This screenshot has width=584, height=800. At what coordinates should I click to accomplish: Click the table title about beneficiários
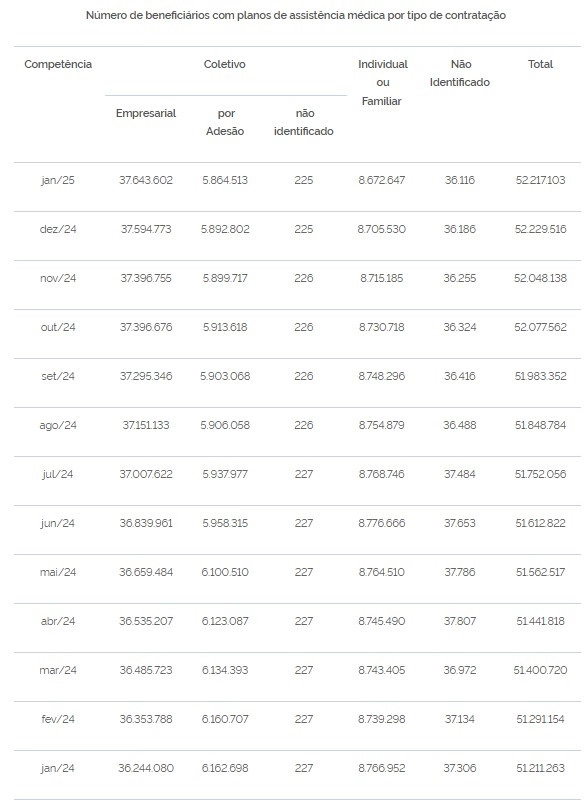coord(296,15)
